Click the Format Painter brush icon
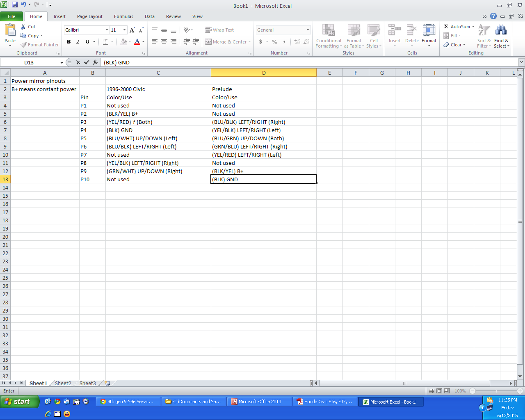 [x=23, y=45]
